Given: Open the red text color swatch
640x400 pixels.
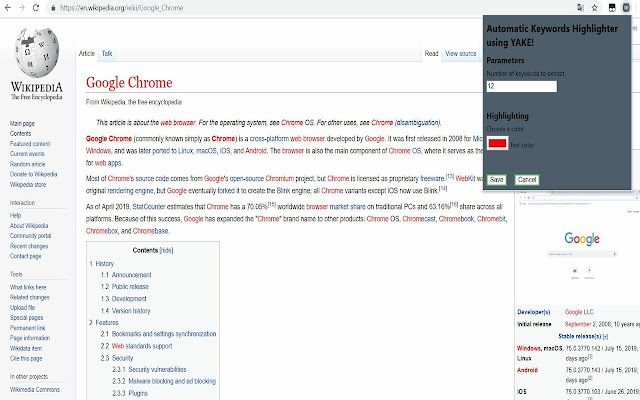Looking at the screenshot, I should (498, 143).
